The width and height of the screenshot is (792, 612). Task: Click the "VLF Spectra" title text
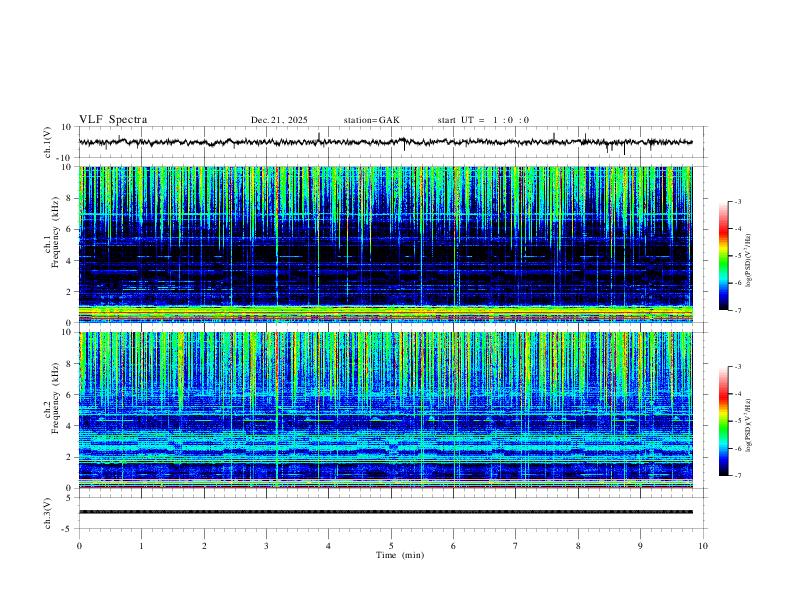tap(113, 120)
